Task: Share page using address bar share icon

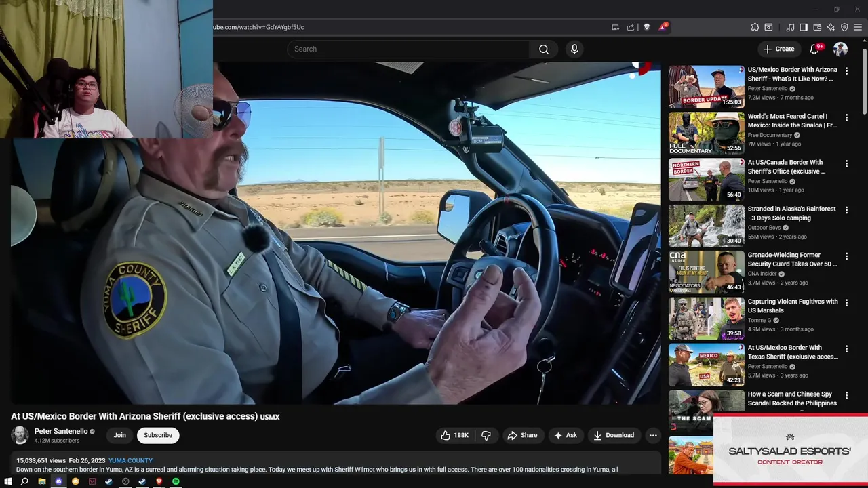Action: 631,27
